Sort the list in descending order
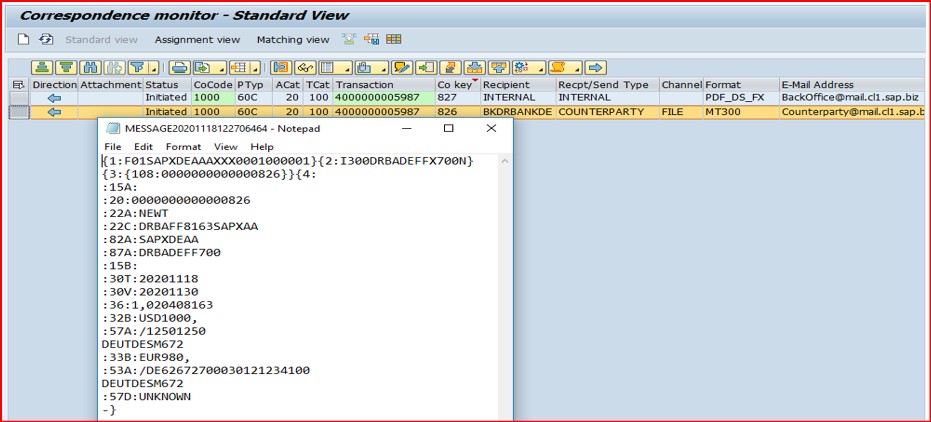The height and width of the screenshot is (422, 931). [x=66, y=68]
